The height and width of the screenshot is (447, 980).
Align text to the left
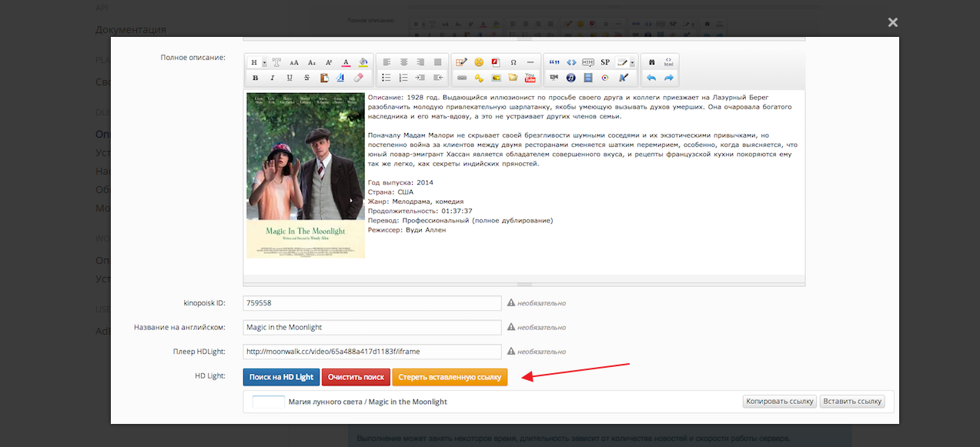pyautogui.click(x=386, y=62)
